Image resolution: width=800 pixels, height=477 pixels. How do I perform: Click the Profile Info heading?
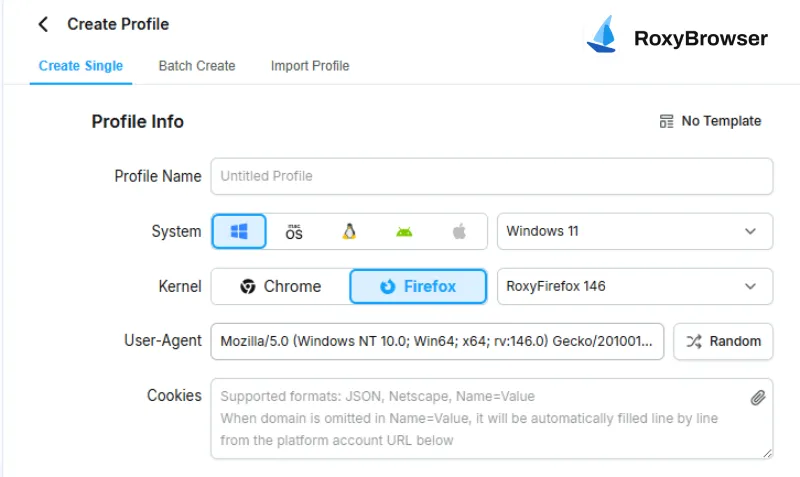[x=137, y=121]
